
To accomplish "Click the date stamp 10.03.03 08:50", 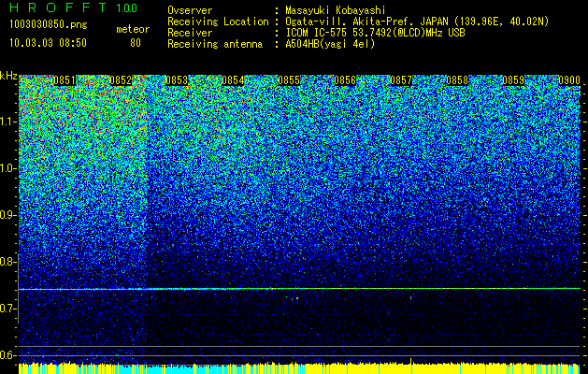I will (48, 43).
